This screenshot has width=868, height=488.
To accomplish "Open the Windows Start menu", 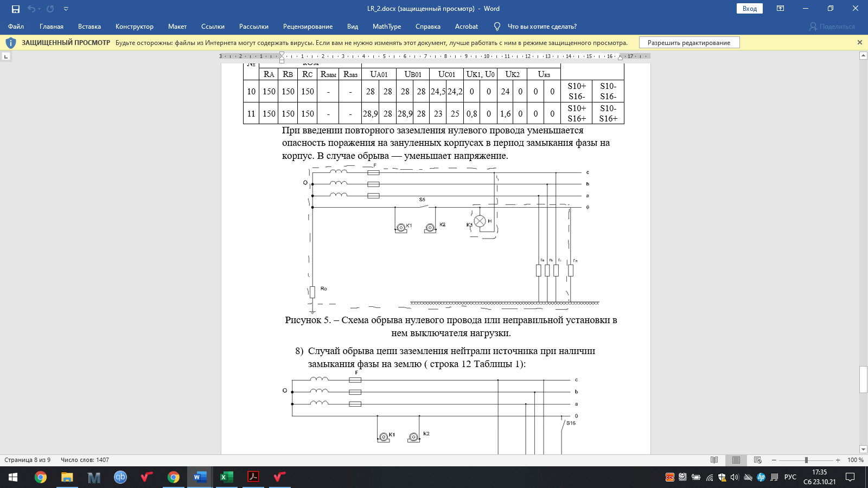I will (13, 477).
